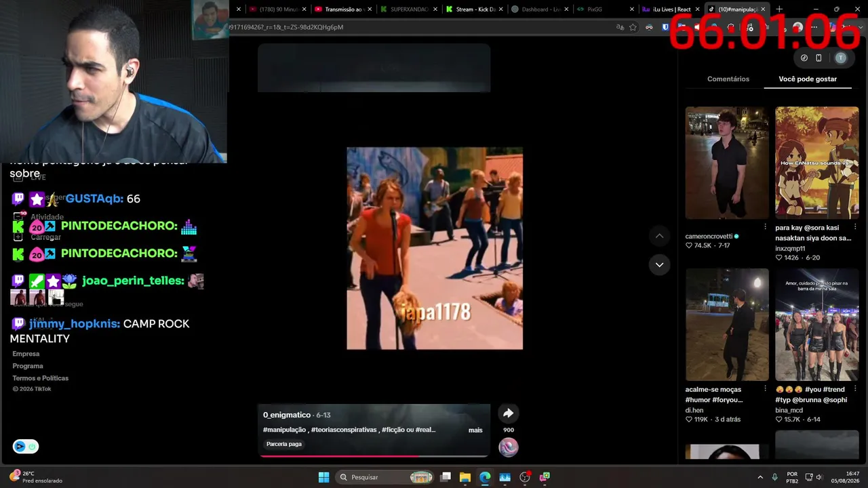
Task: Open the Termos e Políticas footer link
Action: 41,378
